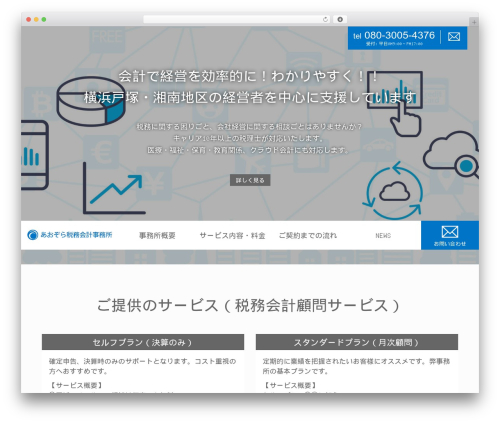Click 【サービス概要】 under スタンダードプラン
This screenshot has width=500, height=423.
click(290, 385)
